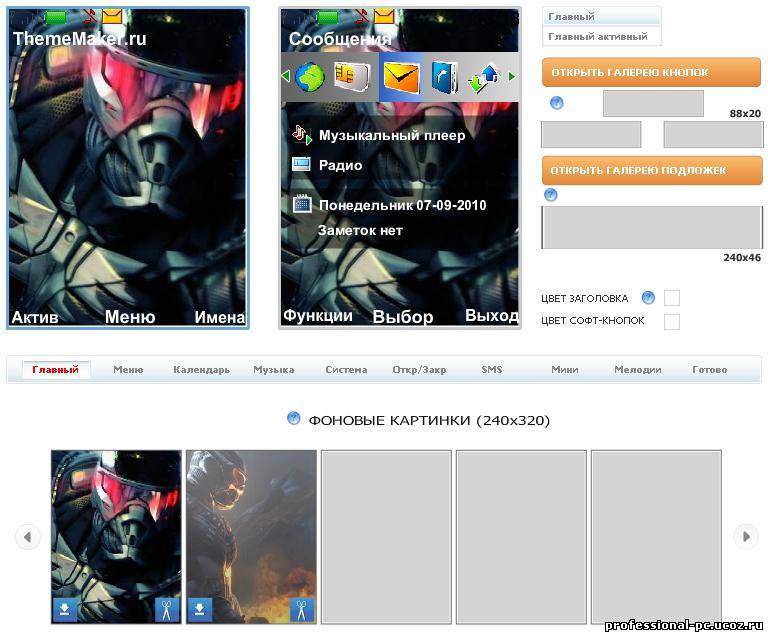Click the music player note icon
This screenshot has width=768, height=635.
(302, 134)
